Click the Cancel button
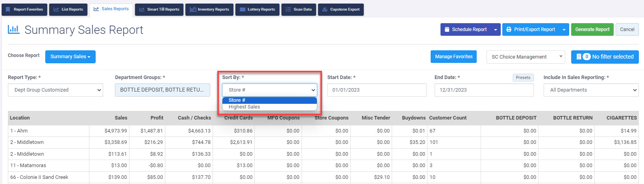This screenshot has width=644, height=184. [627, 29]
